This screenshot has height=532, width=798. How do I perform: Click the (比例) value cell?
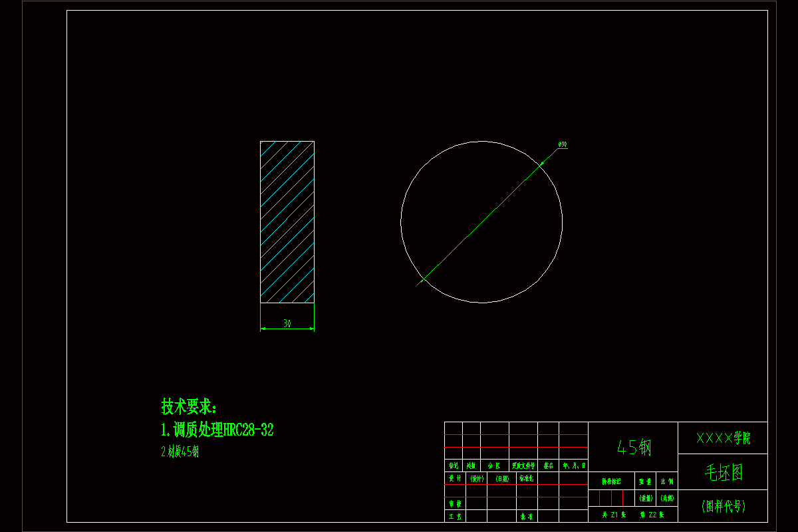coord(667,498)
